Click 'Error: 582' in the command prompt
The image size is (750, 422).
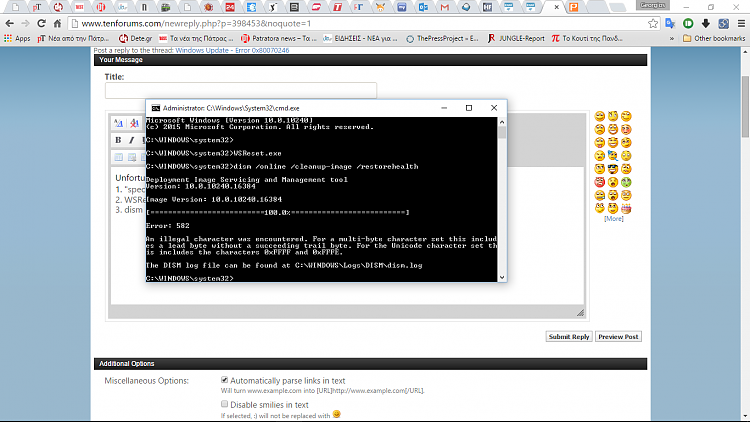point(167,225)
